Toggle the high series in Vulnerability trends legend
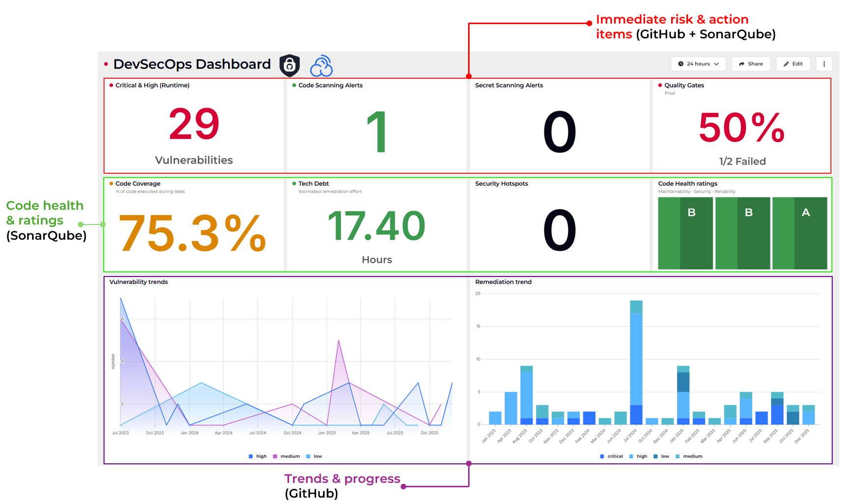Screen dimensions: 857x504 pyautogui.click(x=258, y=456)
